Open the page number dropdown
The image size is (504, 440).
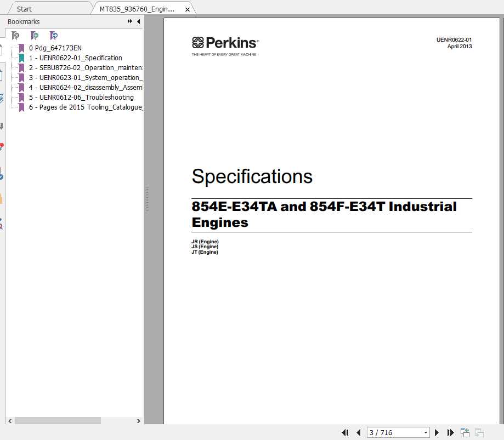[426, 432]
